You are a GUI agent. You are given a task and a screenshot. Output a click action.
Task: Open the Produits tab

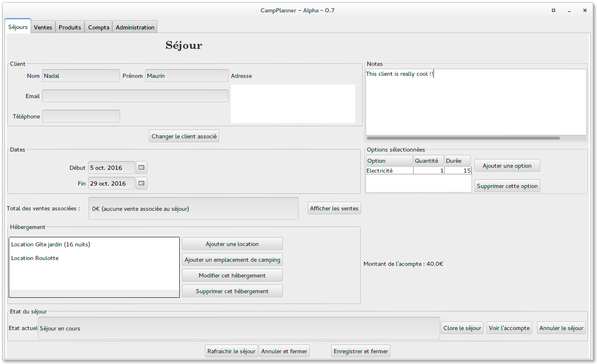coord(70,27)
